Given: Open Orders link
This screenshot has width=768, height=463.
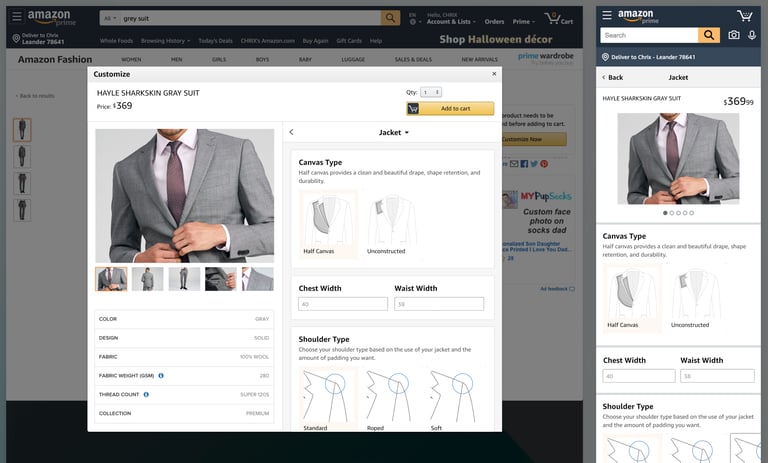Looking at the screenshot, I should (494, 22).
